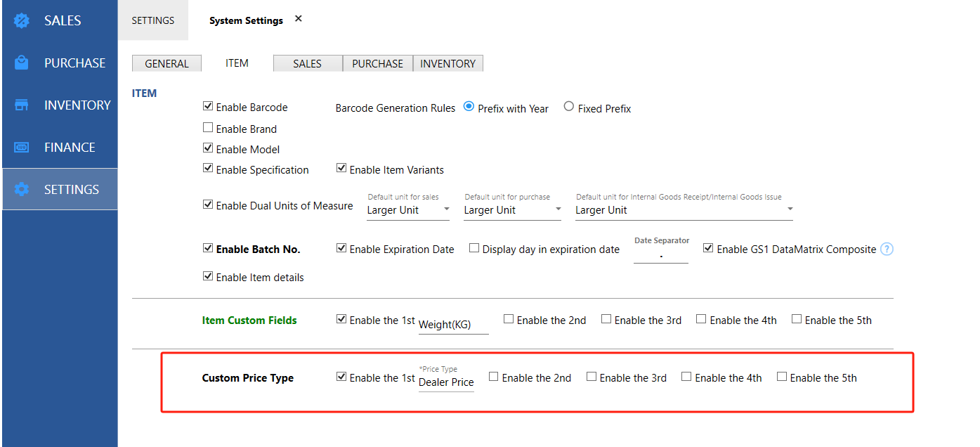Click the GS1 DataMatrix help question icon
This screenshot has width=980, height=447.
click(x=887, y=249)
